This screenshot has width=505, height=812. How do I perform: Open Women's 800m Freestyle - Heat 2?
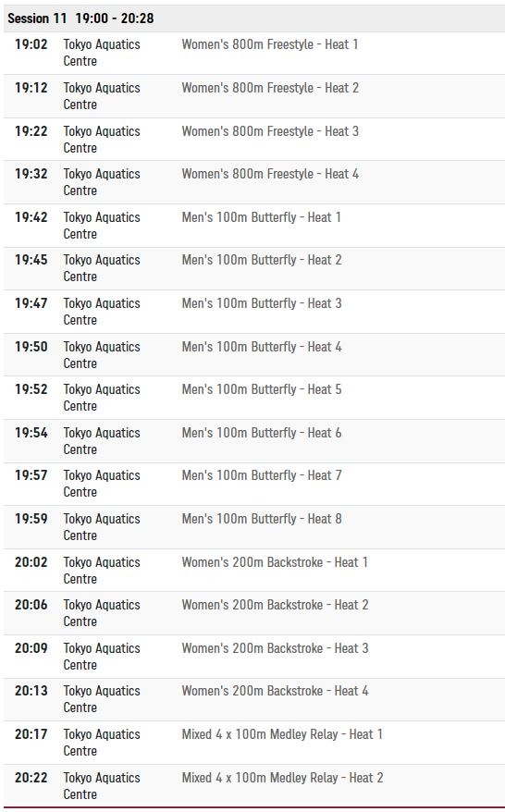tap(270, 88)
